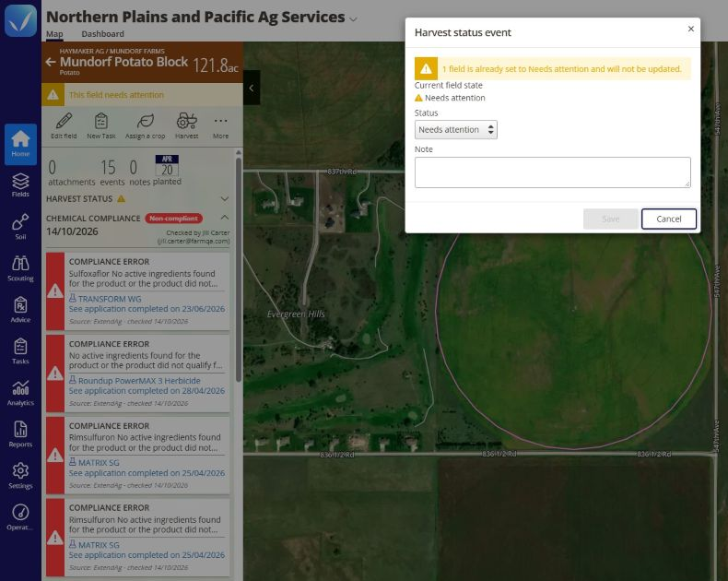The width and height of the screenshot is (728, 581).
Task: Open the first MATRIX SG product link
Action: [99, 463]
